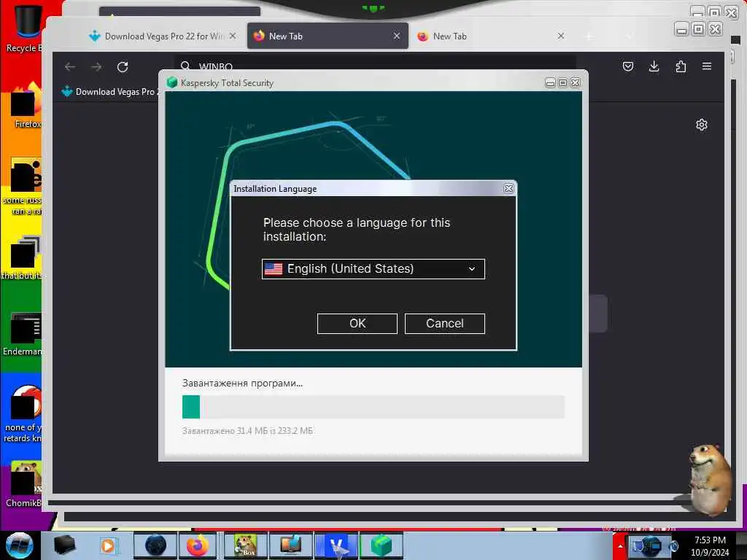Open New Tab personalize gear
This screenshot has height=560, width=747.
click(701, 125)
